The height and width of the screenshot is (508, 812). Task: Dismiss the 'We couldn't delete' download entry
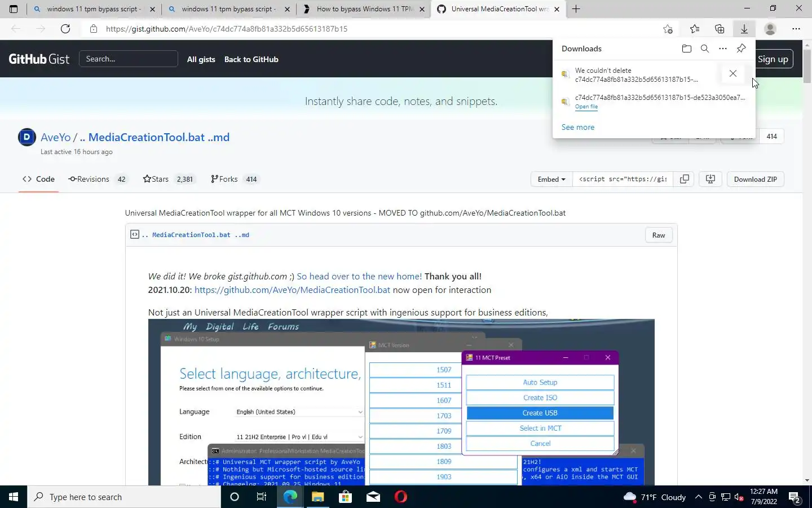click(x=733, y=73)
